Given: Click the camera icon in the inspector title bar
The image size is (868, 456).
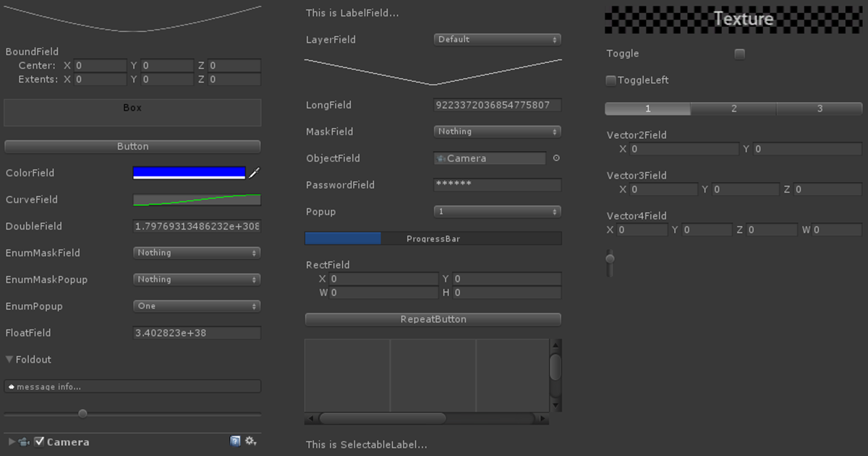Looking at the screenshot, I should pyautogui.click(x=24, y=442).
